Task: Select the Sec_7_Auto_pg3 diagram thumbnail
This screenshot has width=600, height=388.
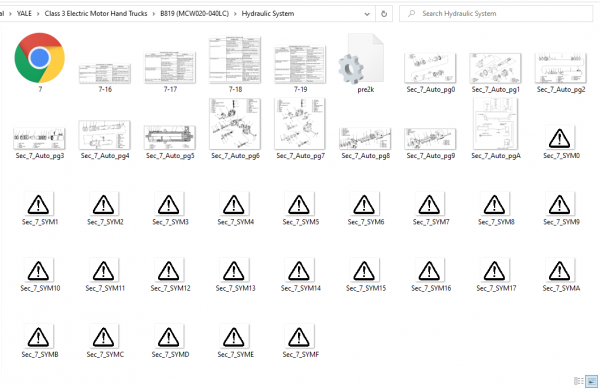Action: click(39, 139)
